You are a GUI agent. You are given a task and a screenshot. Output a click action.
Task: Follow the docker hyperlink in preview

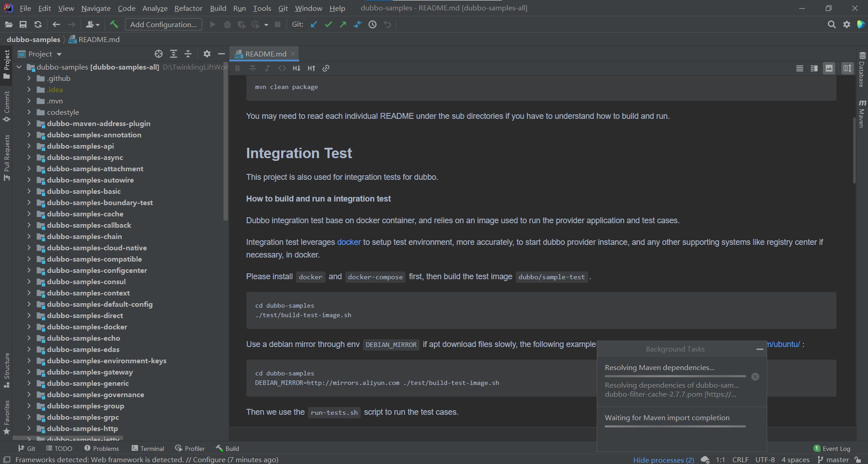349,242
